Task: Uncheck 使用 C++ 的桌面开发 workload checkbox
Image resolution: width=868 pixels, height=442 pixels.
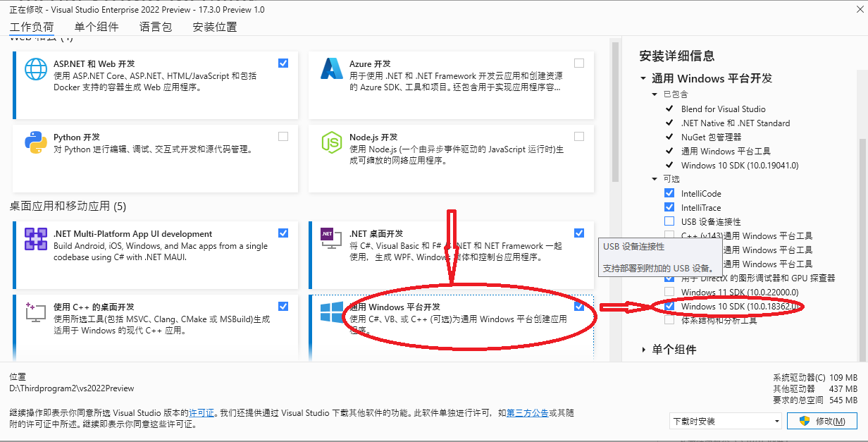Action: coord(283,306)
